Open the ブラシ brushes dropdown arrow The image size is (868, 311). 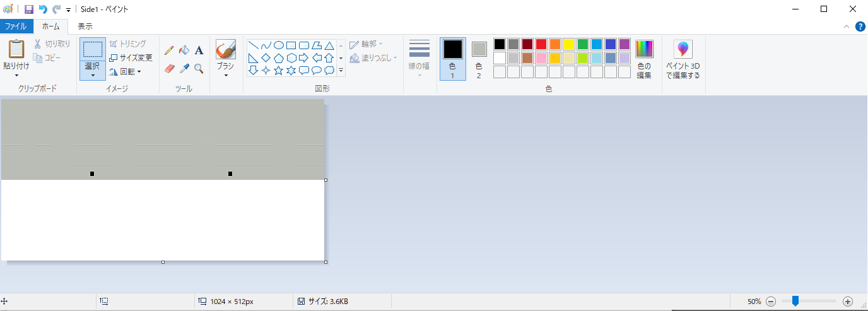[225, 75]
